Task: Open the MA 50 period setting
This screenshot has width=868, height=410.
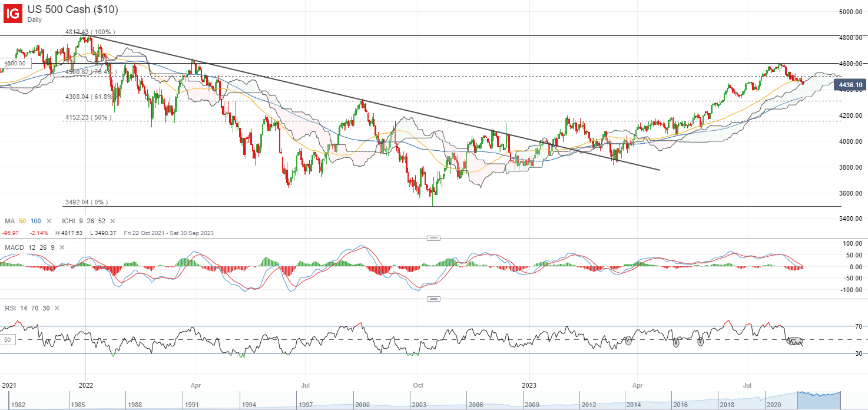Action: 22,221
